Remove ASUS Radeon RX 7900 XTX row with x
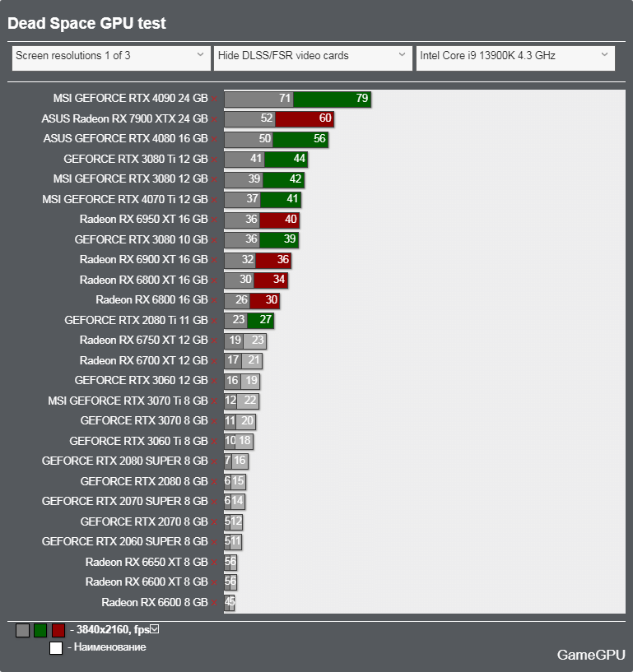The height and width of the screenshot is (672, 633). [214, 119]
